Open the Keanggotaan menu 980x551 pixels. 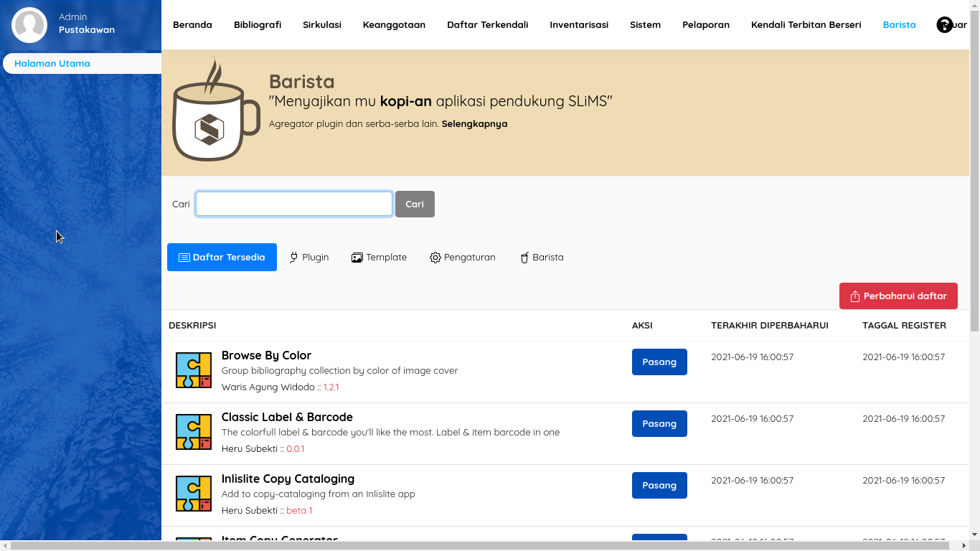pyautogui.click(x=394, y=24)
